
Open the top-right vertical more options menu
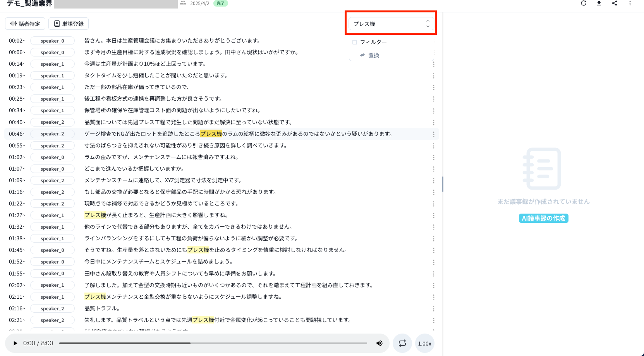pos(630,3)
